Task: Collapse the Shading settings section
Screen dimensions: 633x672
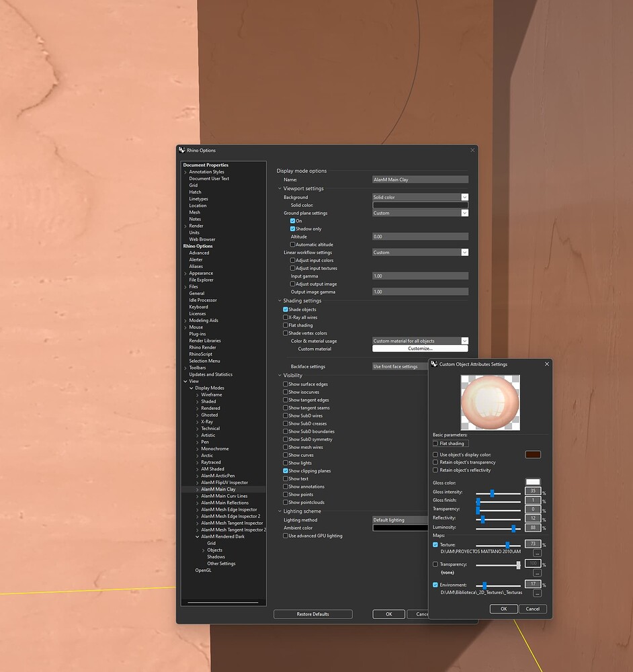Action: click(x=279, y=301)
